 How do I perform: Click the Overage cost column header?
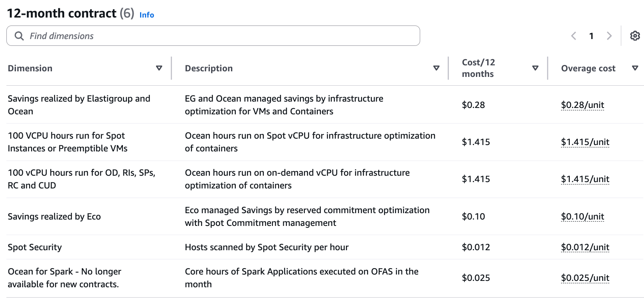coord(588,68)
